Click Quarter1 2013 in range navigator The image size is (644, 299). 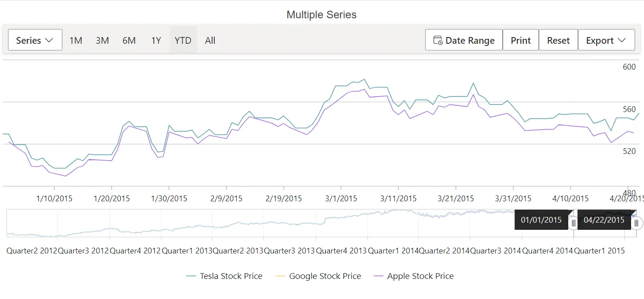click(187, 251)
